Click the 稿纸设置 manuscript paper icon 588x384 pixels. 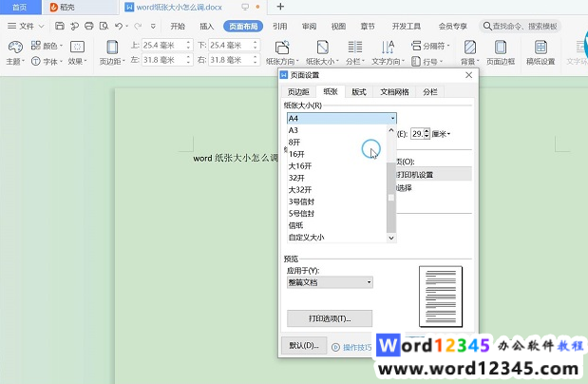(541, 48)
